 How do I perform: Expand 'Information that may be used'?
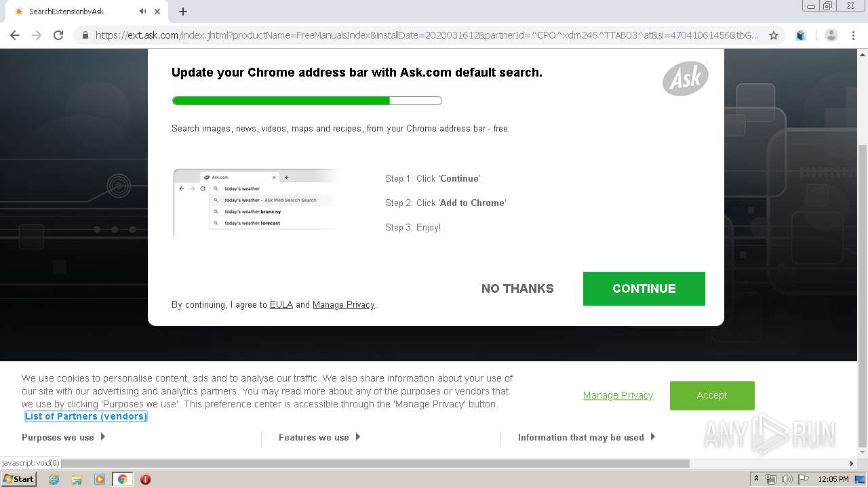(587, 437)
